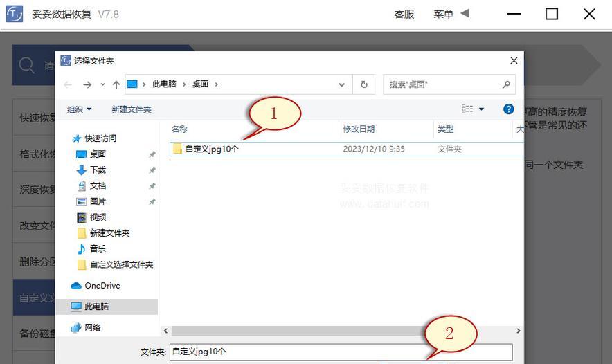Close the 选择文件夹 dialog

coord(514,60)
